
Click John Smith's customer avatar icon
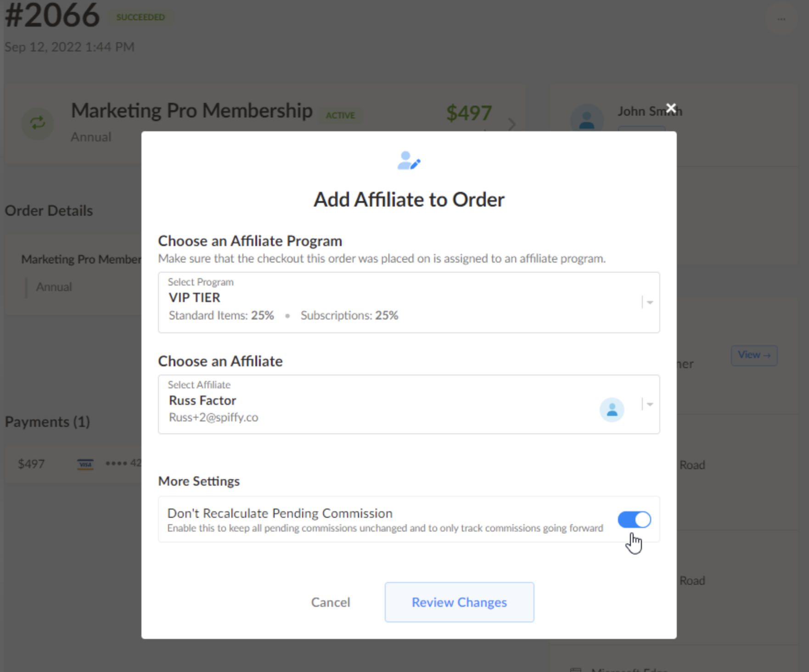(x=587, y=120)
